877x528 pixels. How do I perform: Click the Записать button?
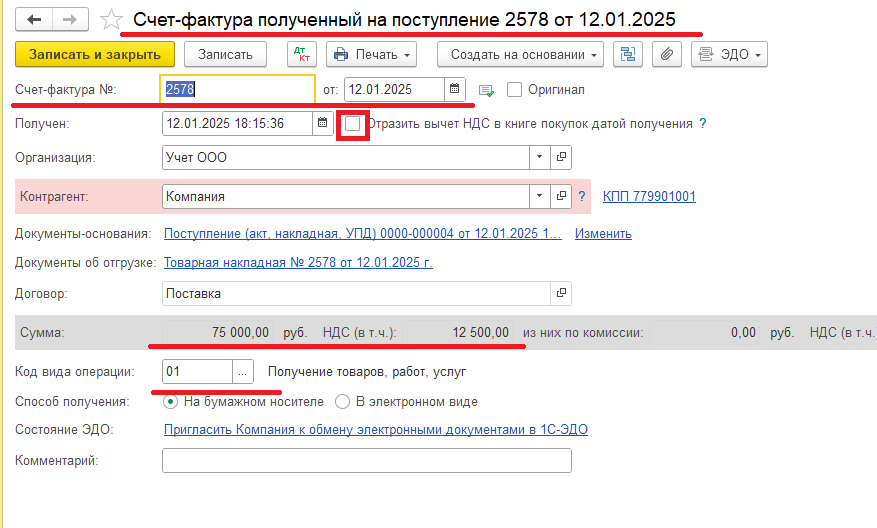[225, 54]
